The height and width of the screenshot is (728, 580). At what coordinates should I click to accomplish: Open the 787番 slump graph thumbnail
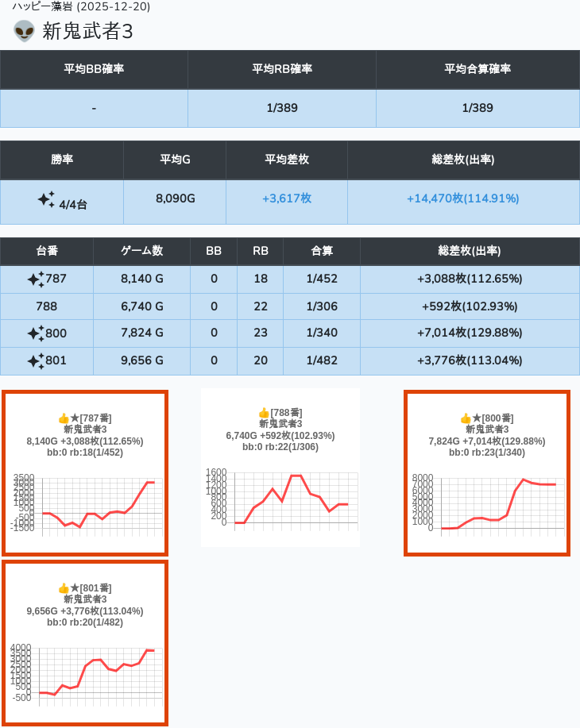pos(85,505)
